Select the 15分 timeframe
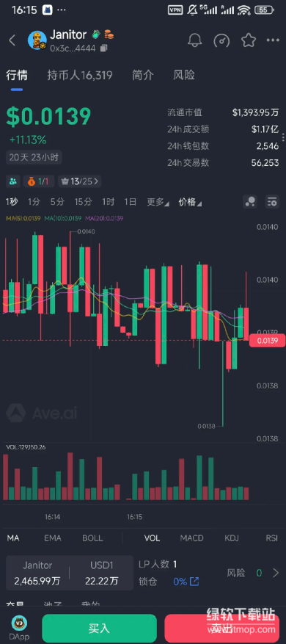The image size is (286, 644). point(84,202)
